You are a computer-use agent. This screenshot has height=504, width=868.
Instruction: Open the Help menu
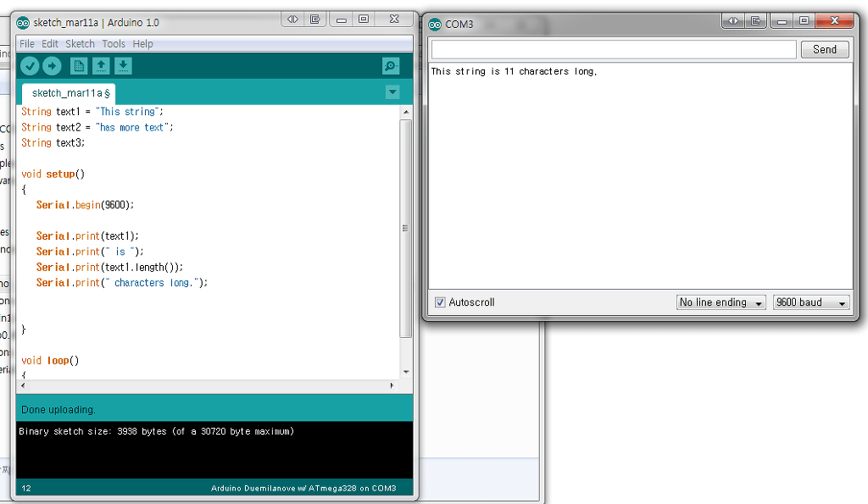pyautogui.click(x=142, y=44)
